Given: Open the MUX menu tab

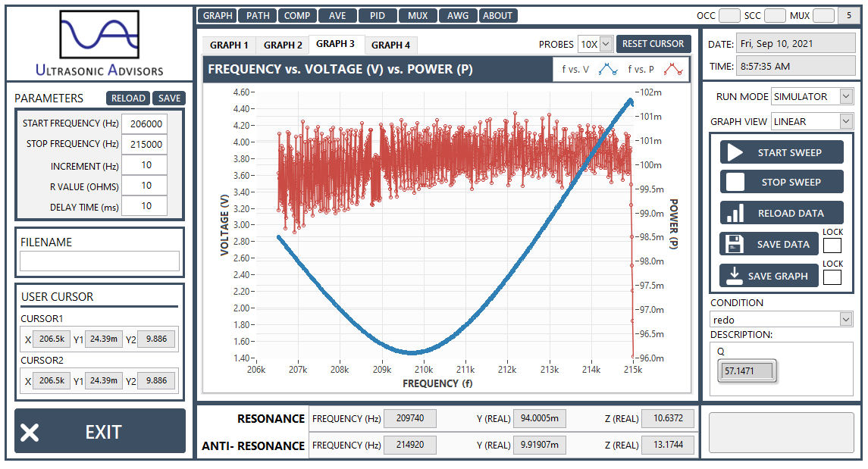Looking at the screenshot, I should click(x=418, y=15).
